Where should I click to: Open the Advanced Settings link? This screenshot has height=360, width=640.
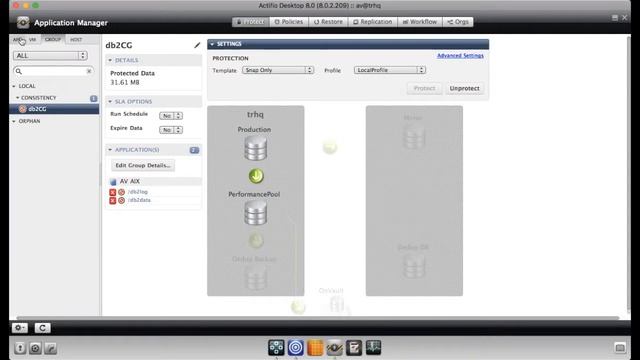tap(460, 56)
